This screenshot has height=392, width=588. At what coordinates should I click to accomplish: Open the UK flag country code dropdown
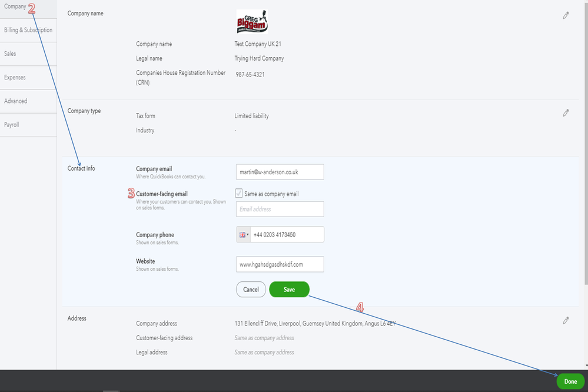243,234
